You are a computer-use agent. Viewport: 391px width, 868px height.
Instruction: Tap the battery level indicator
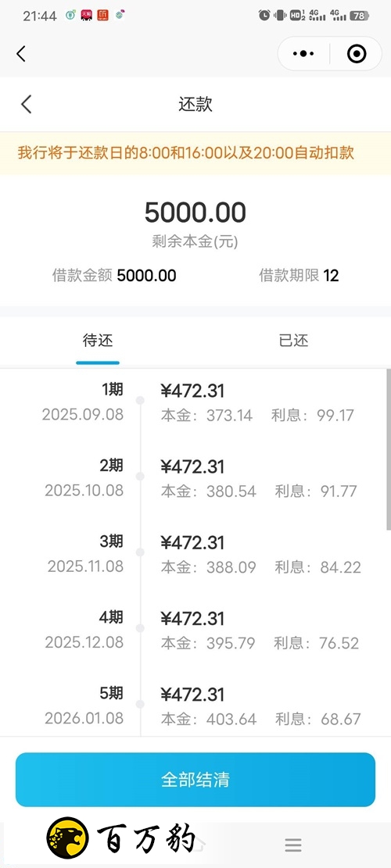(x=359, y=16)
